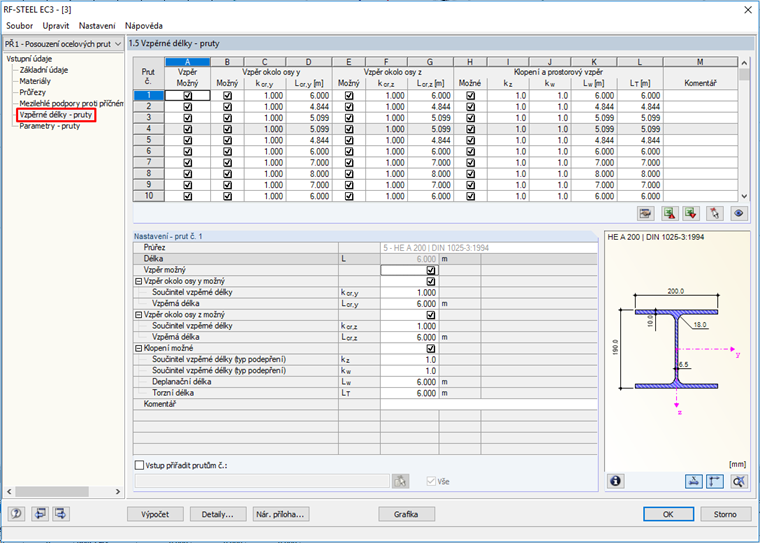Confirm with the OK button
This screenshot has height=543, width=760.
click(668, 514)
